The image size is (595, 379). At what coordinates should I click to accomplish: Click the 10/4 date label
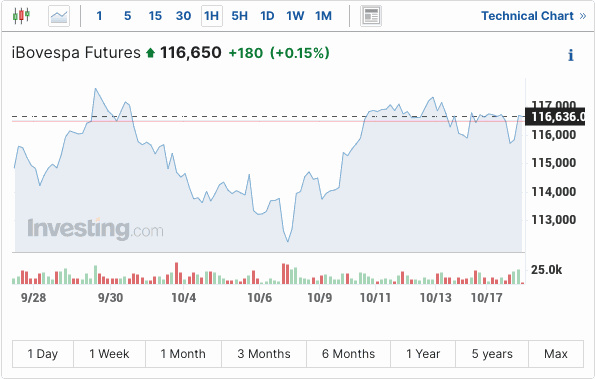pyautogui.click(x=184, y=297)
